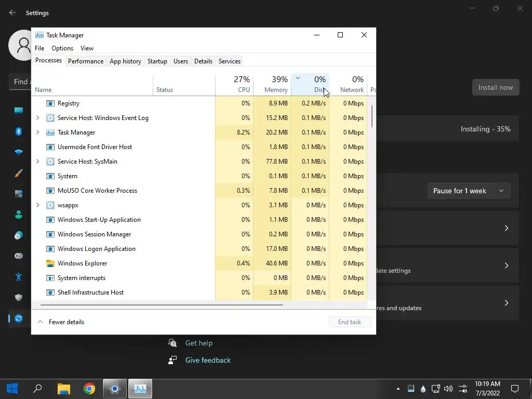This screenshot has height=399, width=532.
Task: Sort processes by Network column header
Action: [x=348, y=84]
